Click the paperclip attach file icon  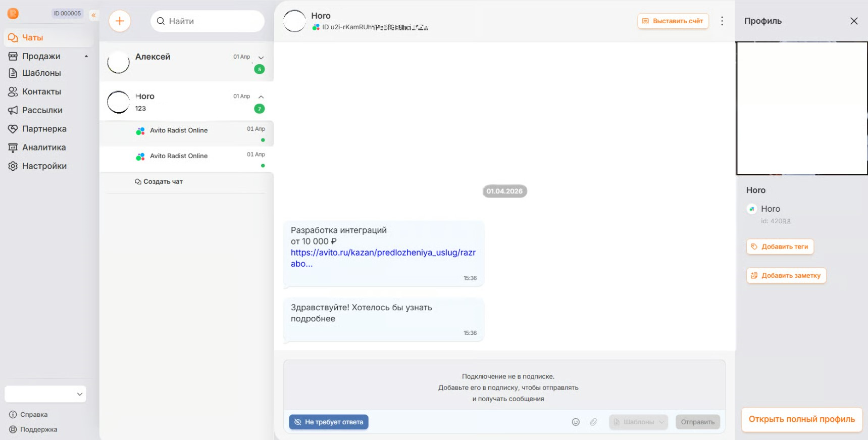click(x=593, y=422)
